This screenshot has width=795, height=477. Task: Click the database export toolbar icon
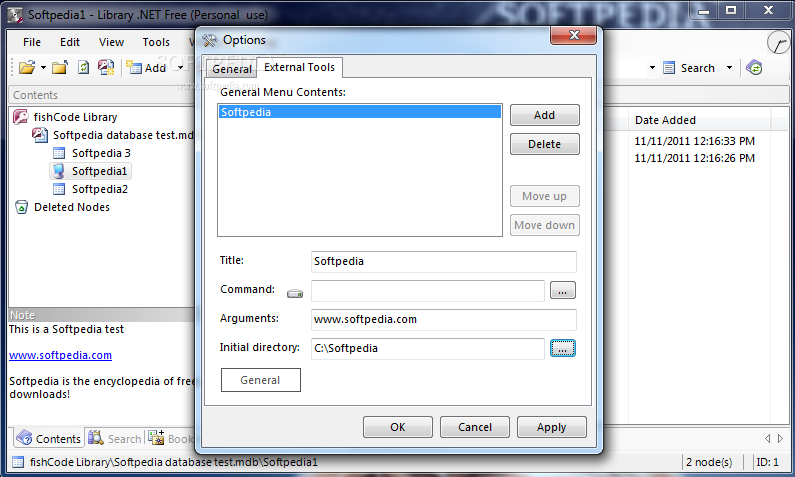(106, 67)
